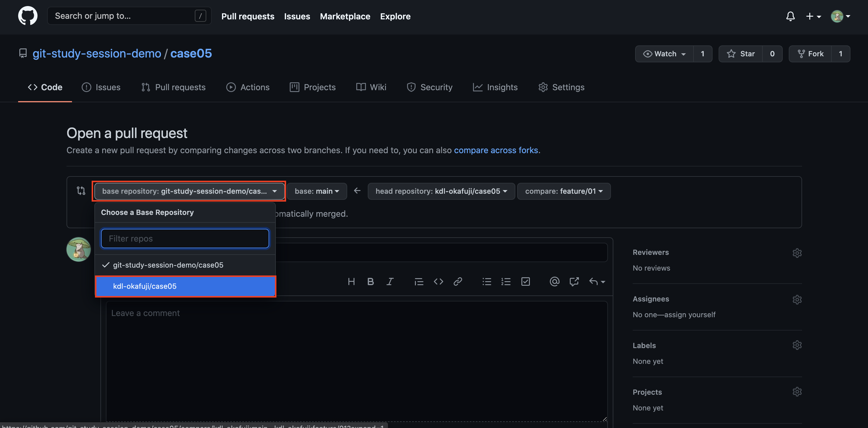The width and height of the screenshot is (868, 428).
Task: Insert a code block via toolbar icon
Action: tap(438, 281)
